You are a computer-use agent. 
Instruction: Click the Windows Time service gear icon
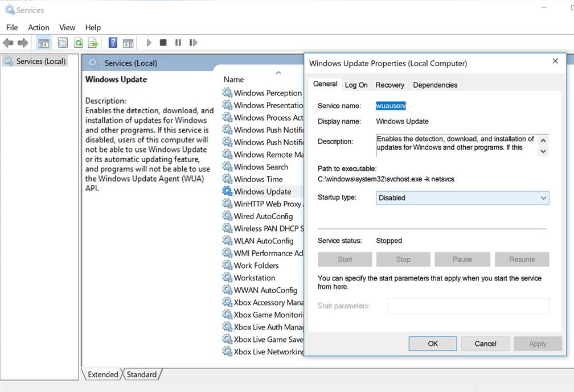[x=227, y=179]
